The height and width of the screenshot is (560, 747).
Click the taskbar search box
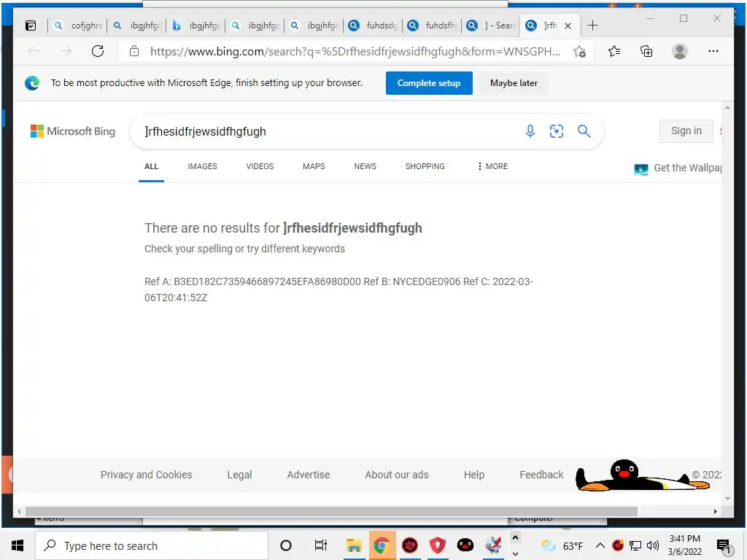pos(152,545)
